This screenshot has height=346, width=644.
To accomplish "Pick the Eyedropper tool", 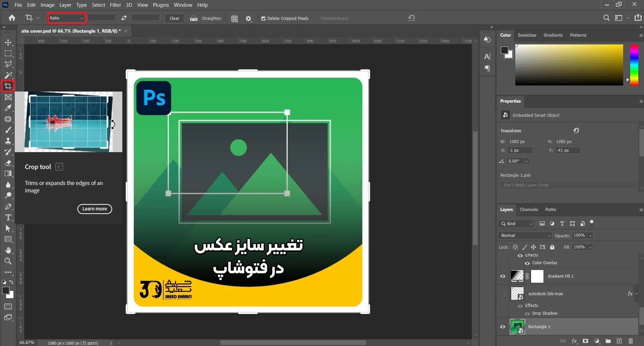I will point(8,108).
